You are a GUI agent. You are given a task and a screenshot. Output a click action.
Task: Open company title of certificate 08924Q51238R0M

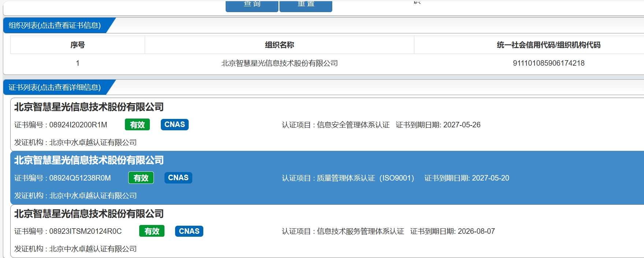89,160
